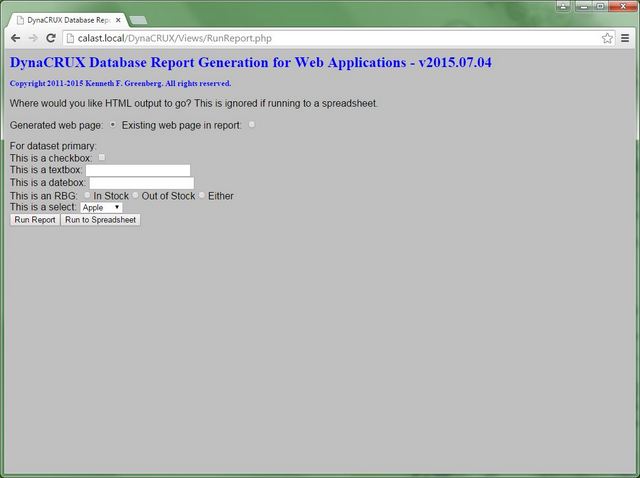
Task: Tick the 'This is a checkbox' checkbox
Action: tap(102, 157)
